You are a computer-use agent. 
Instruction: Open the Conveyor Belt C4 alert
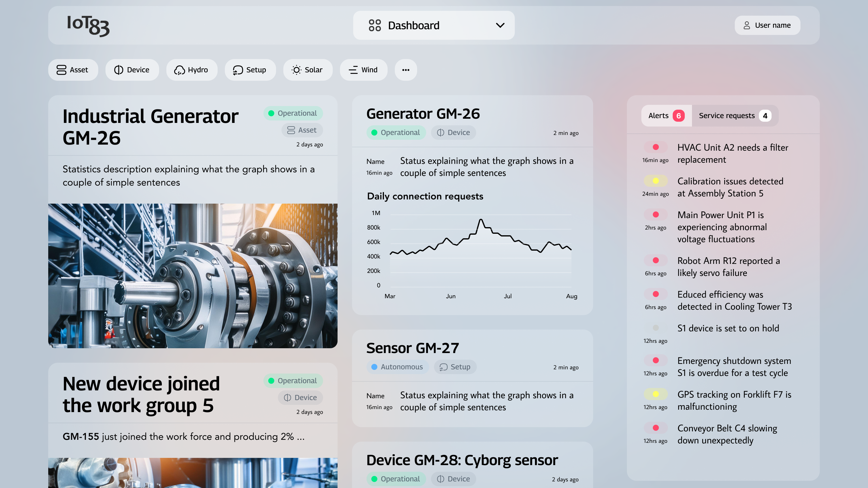click(727, 434)
